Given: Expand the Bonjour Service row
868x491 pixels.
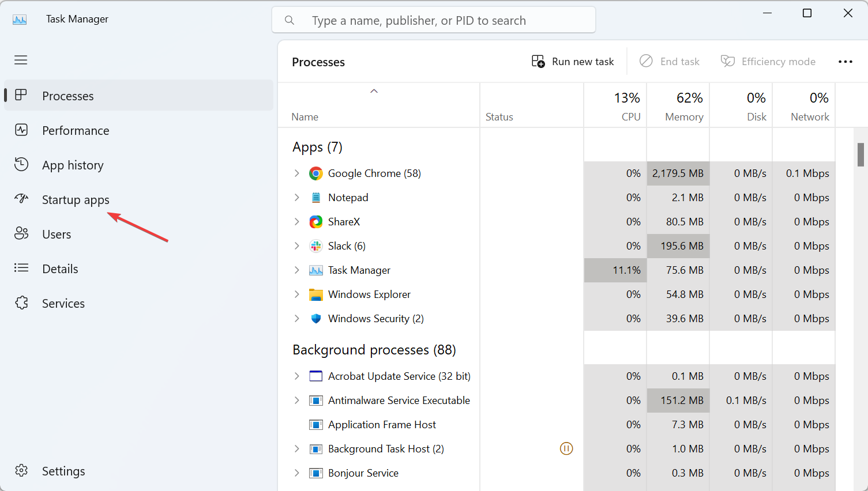Looking at the screenshot, I should [297, 473].
